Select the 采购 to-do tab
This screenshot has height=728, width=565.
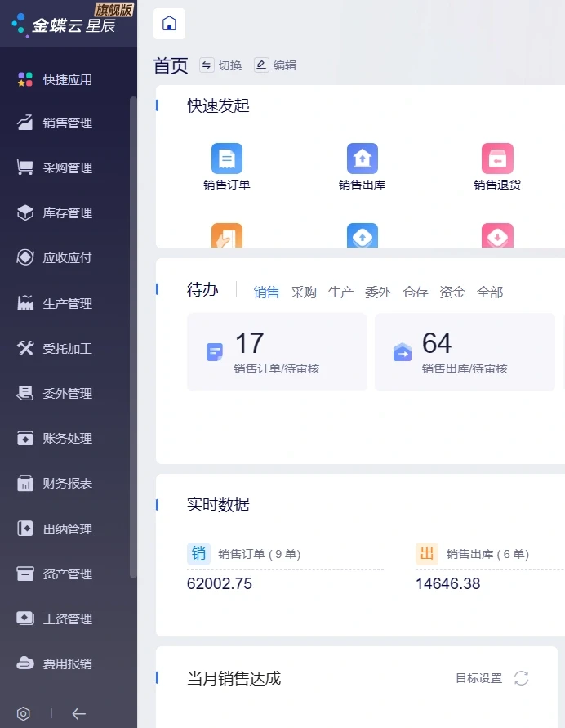pos(304,292)
